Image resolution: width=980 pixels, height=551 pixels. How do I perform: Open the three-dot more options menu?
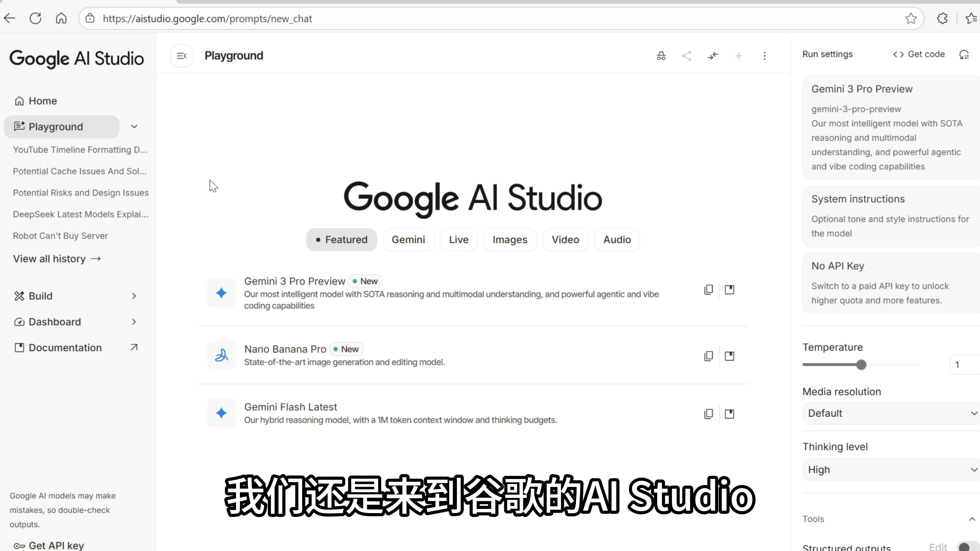tap(764, 56)
